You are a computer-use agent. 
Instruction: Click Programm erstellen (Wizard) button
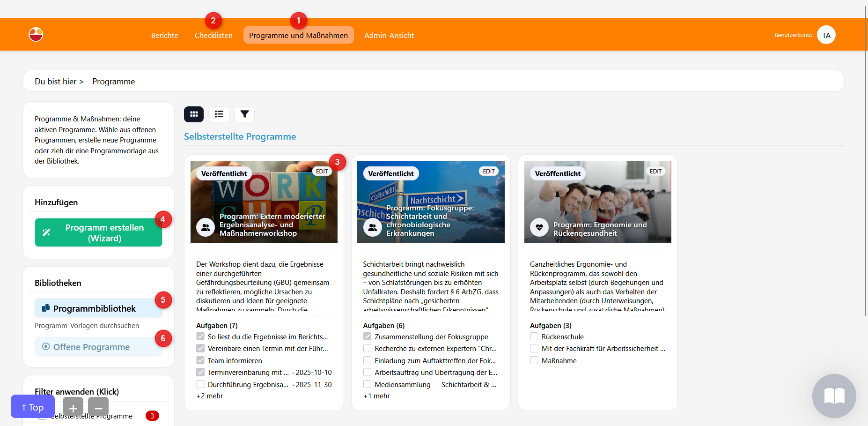point(98,233)
